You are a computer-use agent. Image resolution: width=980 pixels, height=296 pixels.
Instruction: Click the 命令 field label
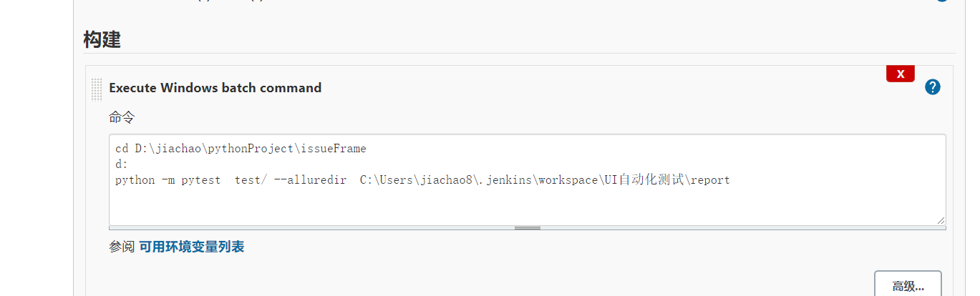[122, 117]
